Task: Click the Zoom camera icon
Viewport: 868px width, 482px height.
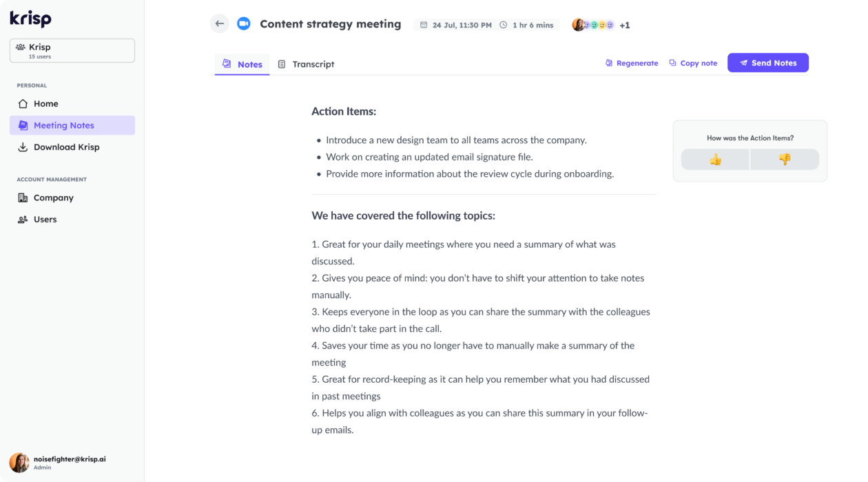Action: (x=243, y=24)
